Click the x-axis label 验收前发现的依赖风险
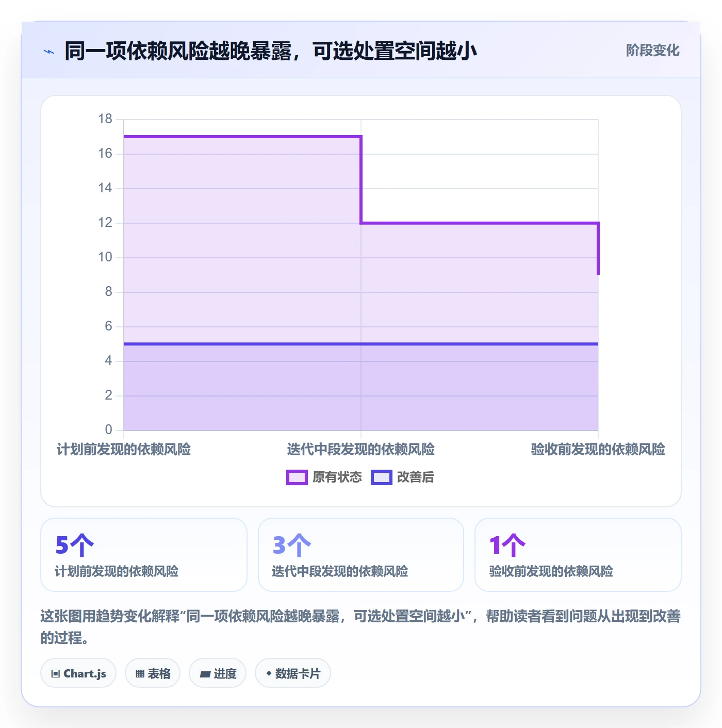Screen dimensions: 722x728 [x=598, y=450]
